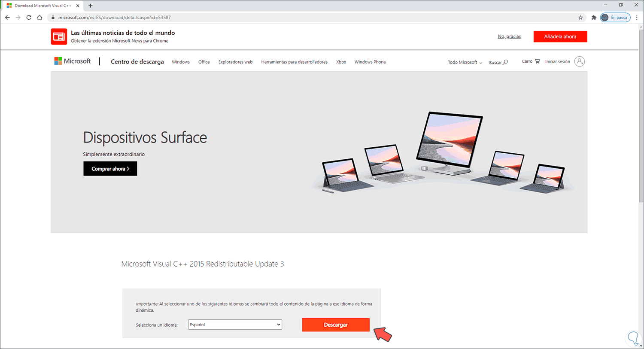Open the Windows navigation menu item
This screenshot has width=644, height=349.
[181, 62]
